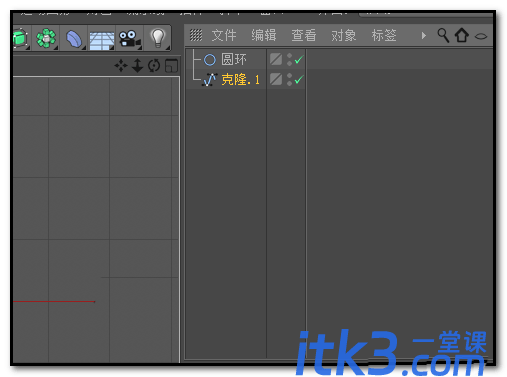The width and height of the screenshot is (507, 377).
Task: Click the layer swatch of 克隆.1
Action: (x=276, y=79)
